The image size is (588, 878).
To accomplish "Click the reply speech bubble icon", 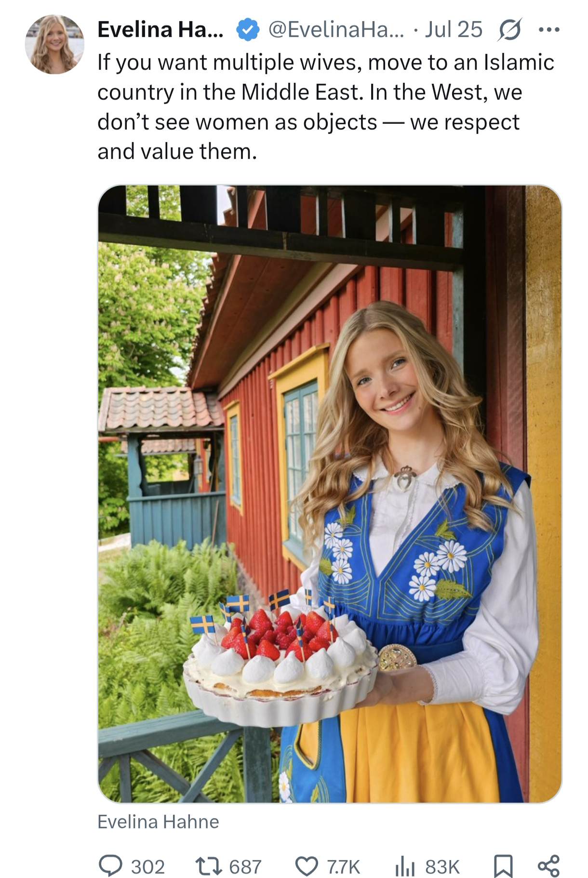I will click(110, 866).
